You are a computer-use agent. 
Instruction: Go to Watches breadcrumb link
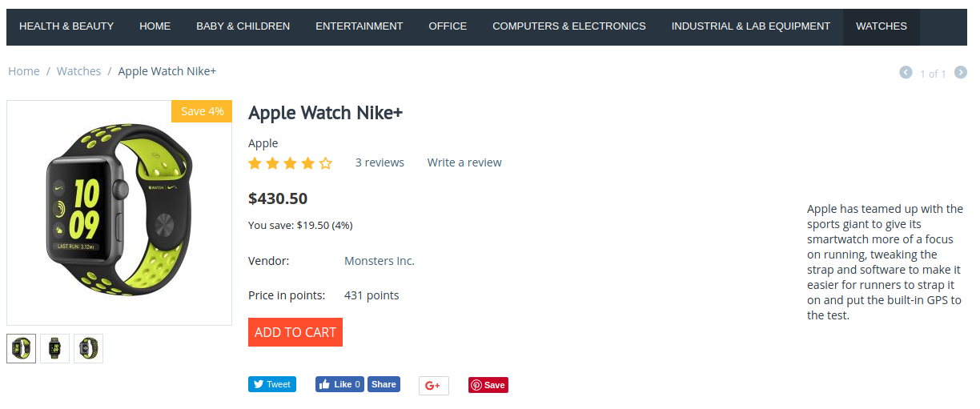(78, 71)
